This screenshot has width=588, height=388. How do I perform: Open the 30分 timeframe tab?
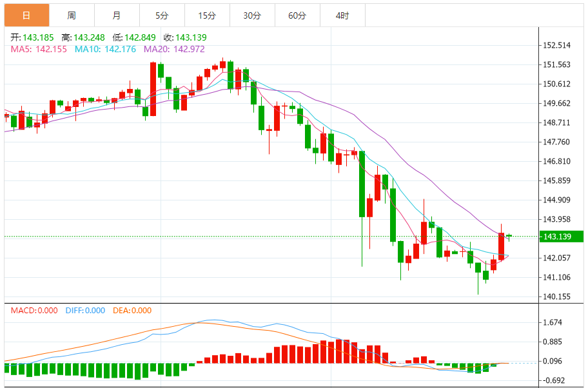(x=252, y=15)
